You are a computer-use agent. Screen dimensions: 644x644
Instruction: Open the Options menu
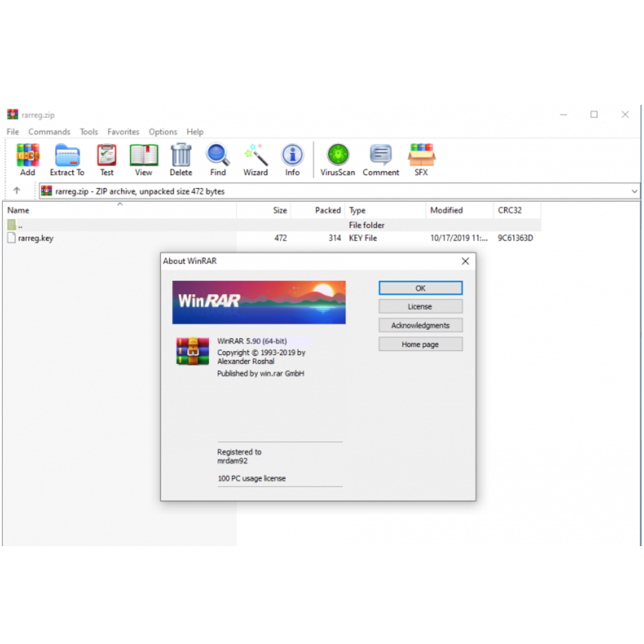162,132
